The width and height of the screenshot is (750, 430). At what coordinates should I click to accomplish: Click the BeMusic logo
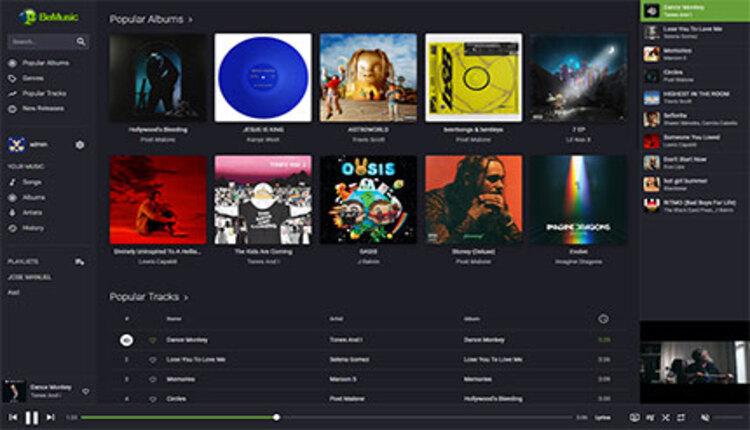(x=42, y=16)
